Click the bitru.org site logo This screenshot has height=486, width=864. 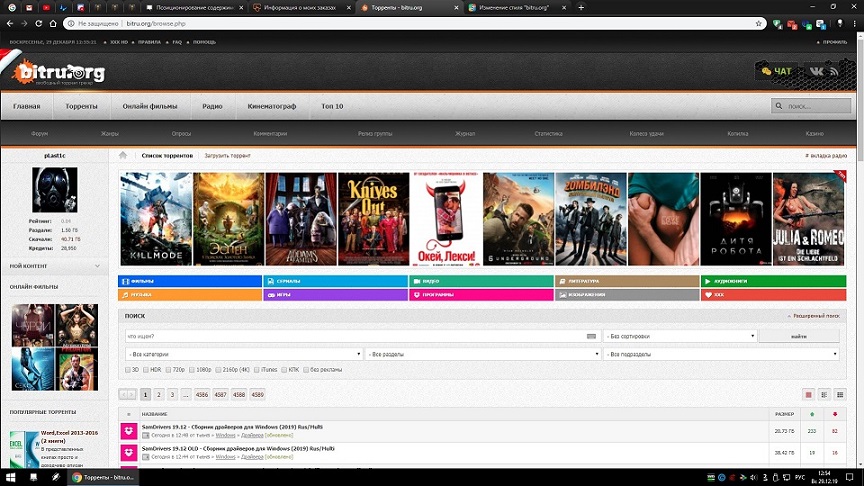pyautogui.click(x=59, y=72)
